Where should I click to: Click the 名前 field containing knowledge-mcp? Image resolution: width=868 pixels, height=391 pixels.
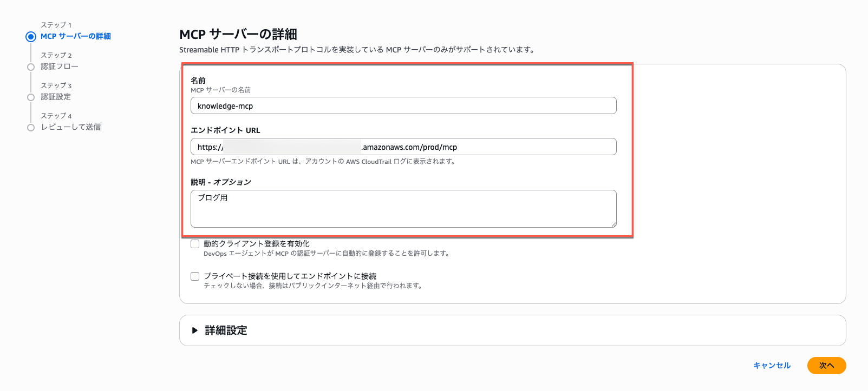pos(403,105)
